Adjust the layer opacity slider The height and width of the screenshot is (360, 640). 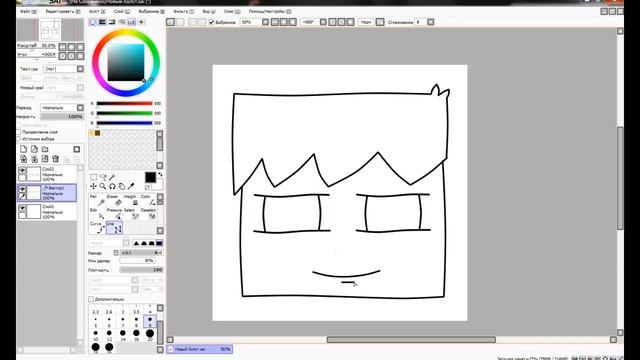[x=62, y=117]
